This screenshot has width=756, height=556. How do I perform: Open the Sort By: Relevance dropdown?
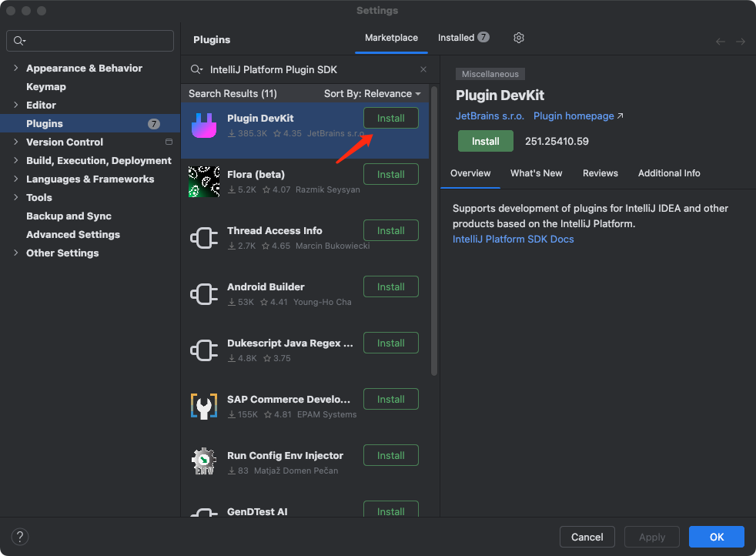[372, 93]
